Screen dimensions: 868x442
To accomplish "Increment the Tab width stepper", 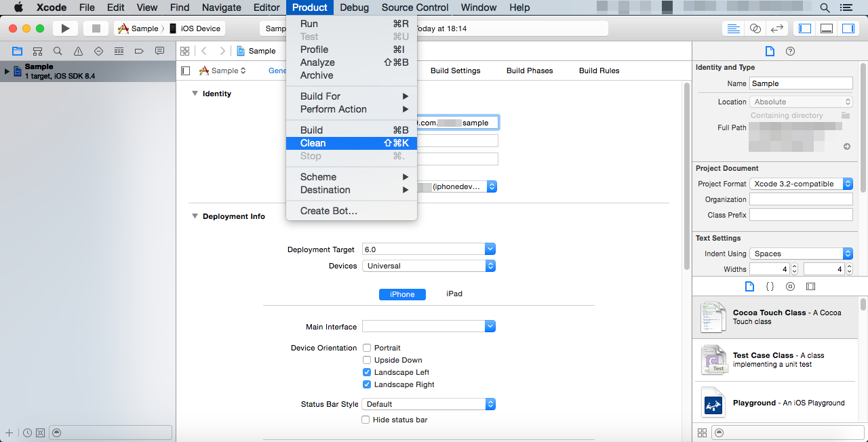I will click(x=795, y=266).
